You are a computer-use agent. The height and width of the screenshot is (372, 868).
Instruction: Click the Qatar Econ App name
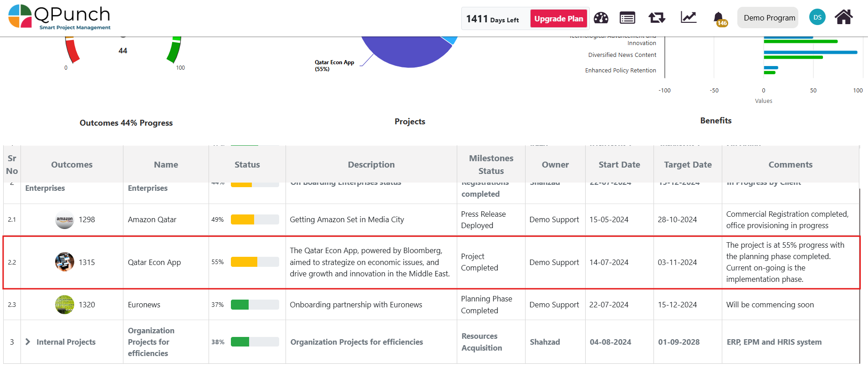(x=154, y=262)
